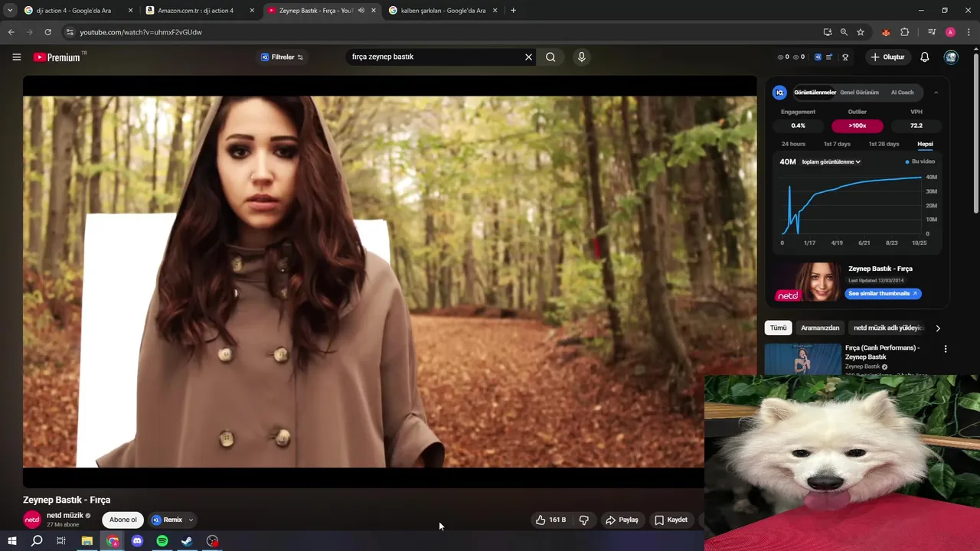Open the netd müzik channel name link
Viewport: 980px width, 551px height.
(64, 515)
